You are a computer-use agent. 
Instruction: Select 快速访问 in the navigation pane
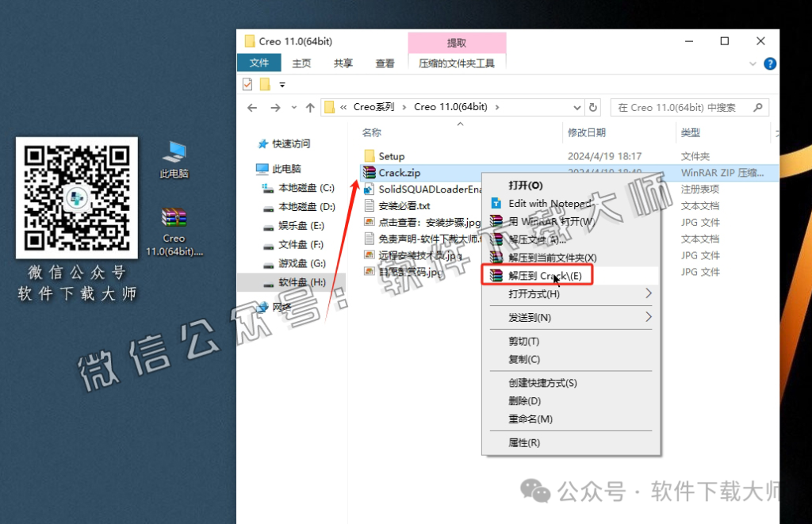click(285, 143)
